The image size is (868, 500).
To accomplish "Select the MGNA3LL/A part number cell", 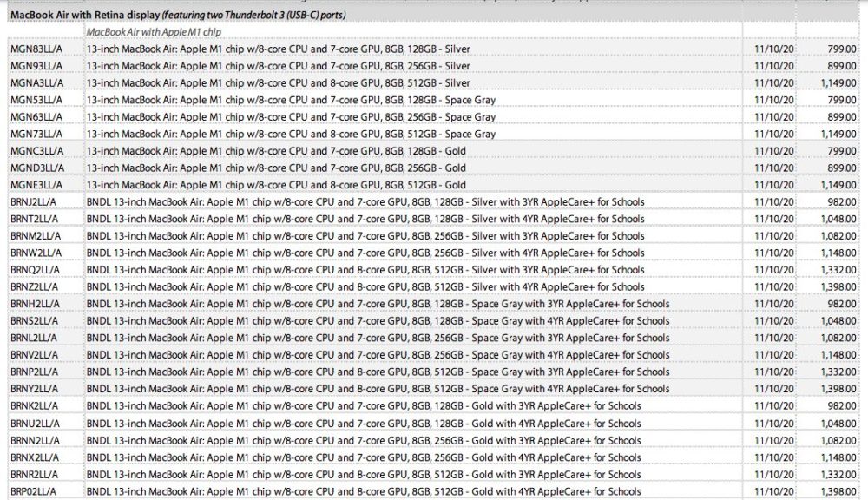I will tap(36, 83).
